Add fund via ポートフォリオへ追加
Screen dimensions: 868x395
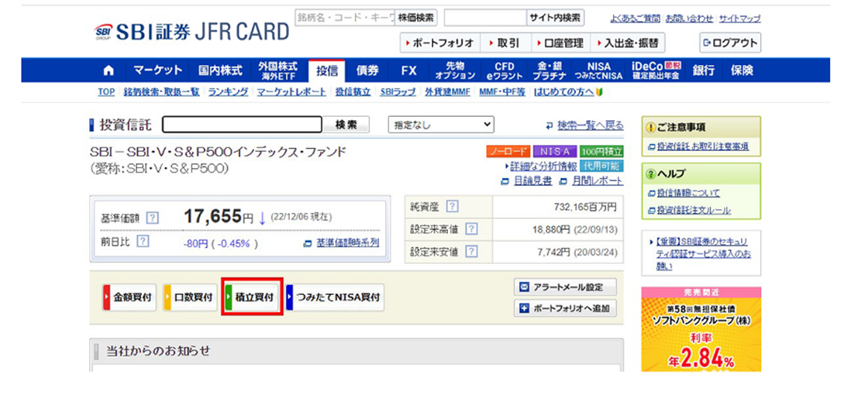(x=565, y=308)
